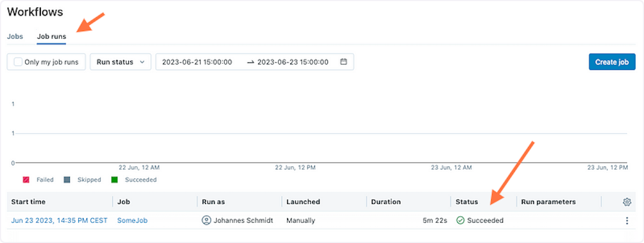Click the green Succeeded check icon
This screenshot has height=243, width=644.
pos(460,220)
